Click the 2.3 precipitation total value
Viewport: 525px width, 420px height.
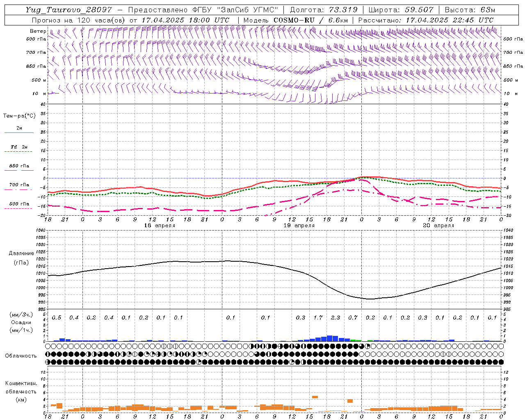coord(336,317)
